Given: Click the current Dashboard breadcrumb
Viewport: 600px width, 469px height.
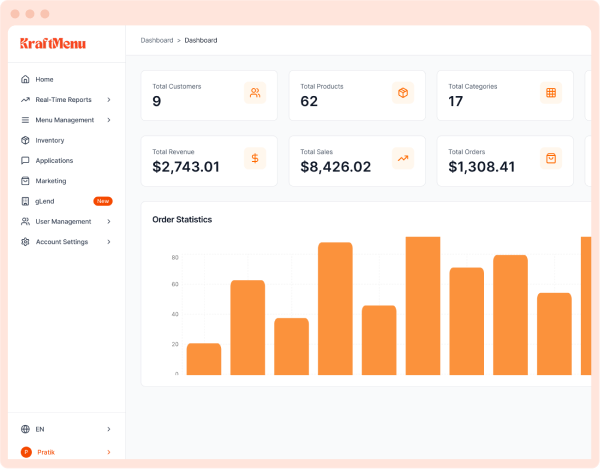Looking at the screenshot, I should pos(201,40).
